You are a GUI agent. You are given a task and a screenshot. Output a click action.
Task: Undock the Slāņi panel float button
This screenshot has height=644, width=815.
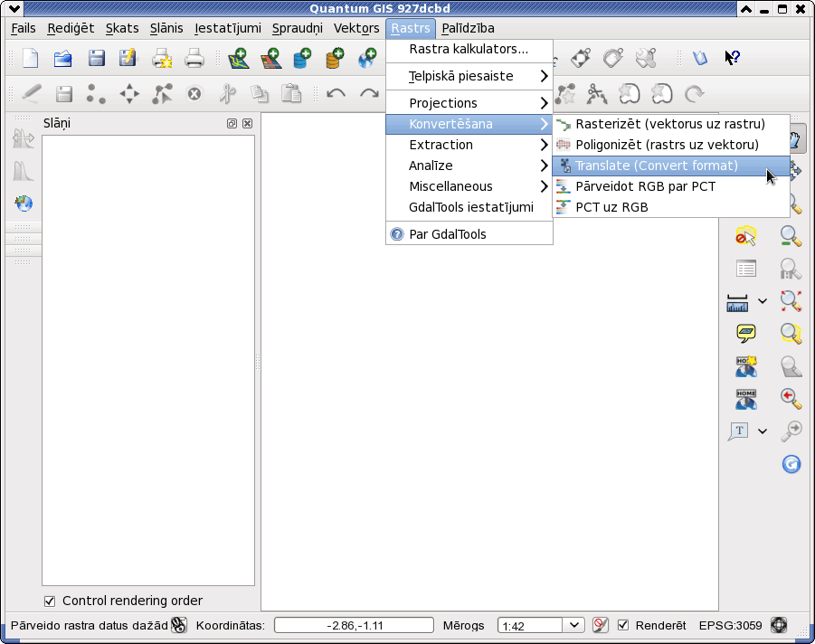[x=232, y=123]
